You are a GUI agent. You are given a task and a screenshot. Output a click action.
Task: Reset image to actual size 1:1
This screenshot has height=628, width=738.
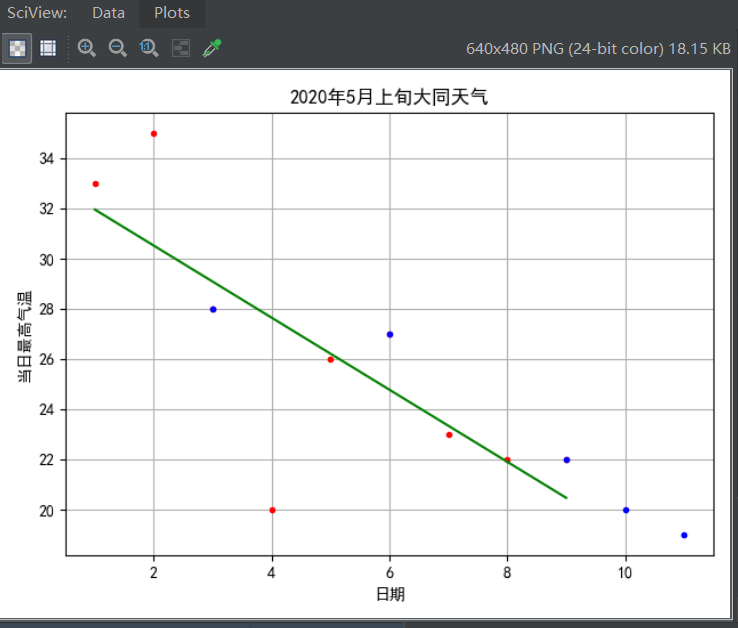[149, 48]
